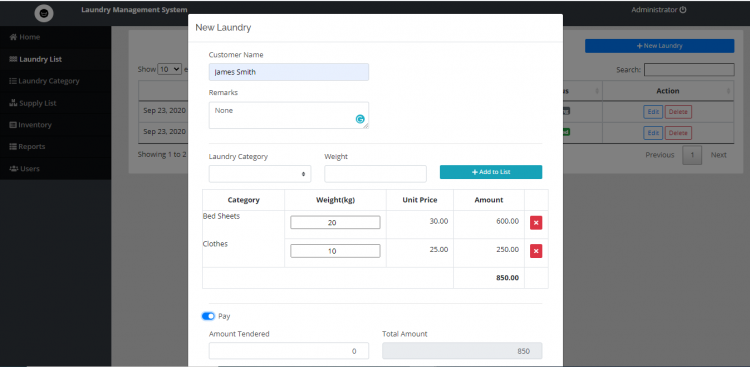Click the Bed Sheets weight input

coord(335,222)
